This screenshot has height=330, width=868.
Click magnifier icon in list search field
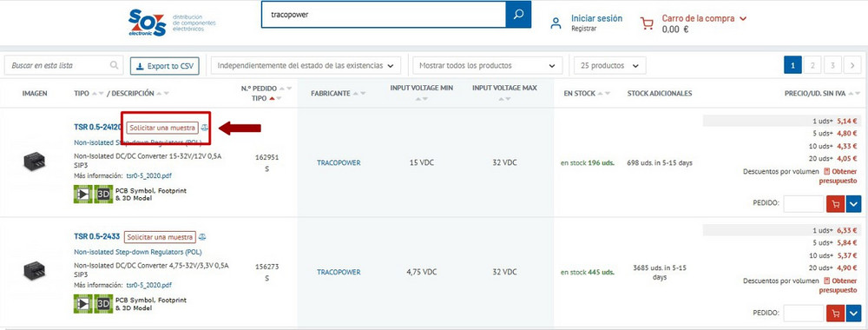[x=114, y=65]
